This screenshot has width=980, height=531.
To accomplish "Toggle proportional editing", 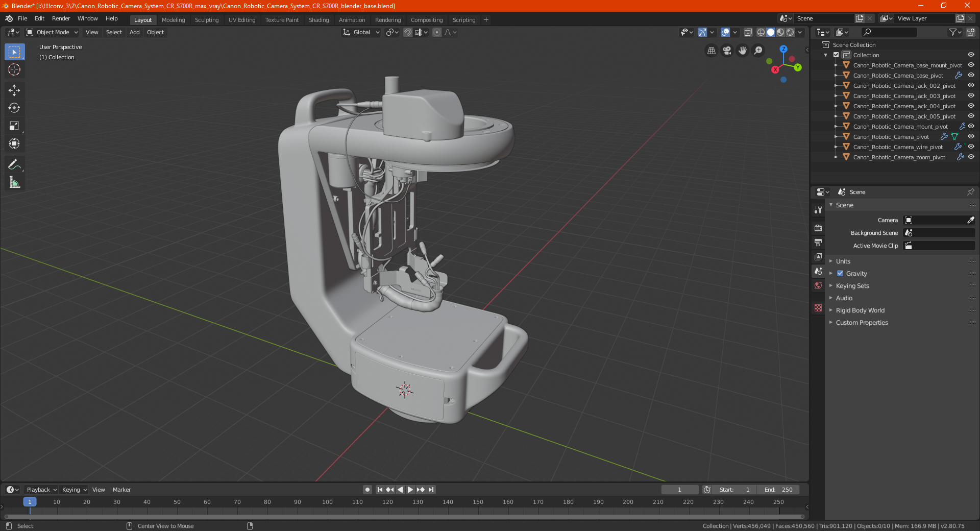I will [x=437, y=32].
